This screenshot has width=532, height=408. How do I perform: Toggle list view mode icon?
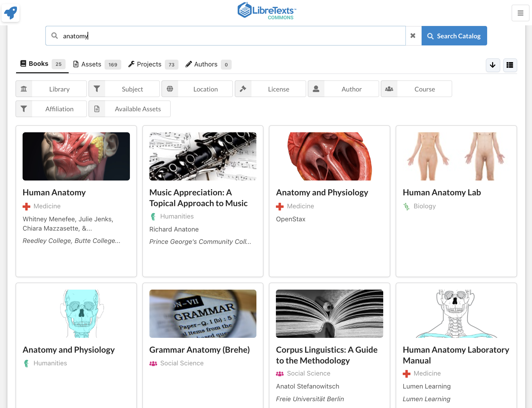(x=510, y=65)
